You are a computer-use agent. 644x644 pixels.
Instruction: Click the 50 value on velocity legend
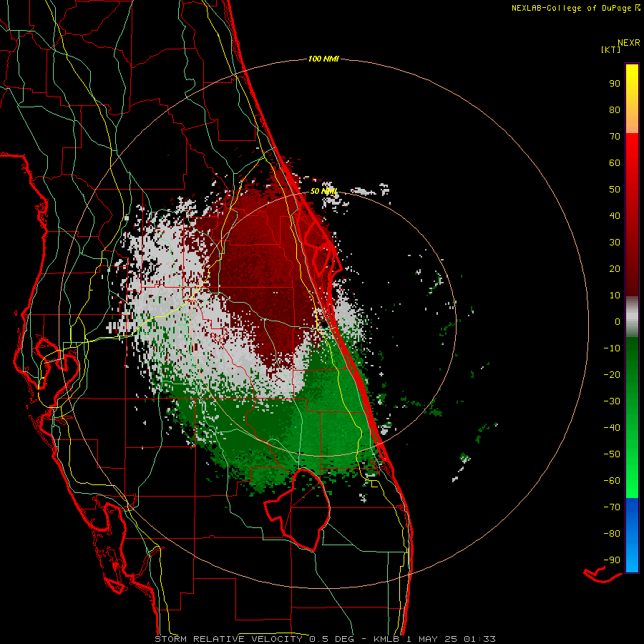click(615, 190)
